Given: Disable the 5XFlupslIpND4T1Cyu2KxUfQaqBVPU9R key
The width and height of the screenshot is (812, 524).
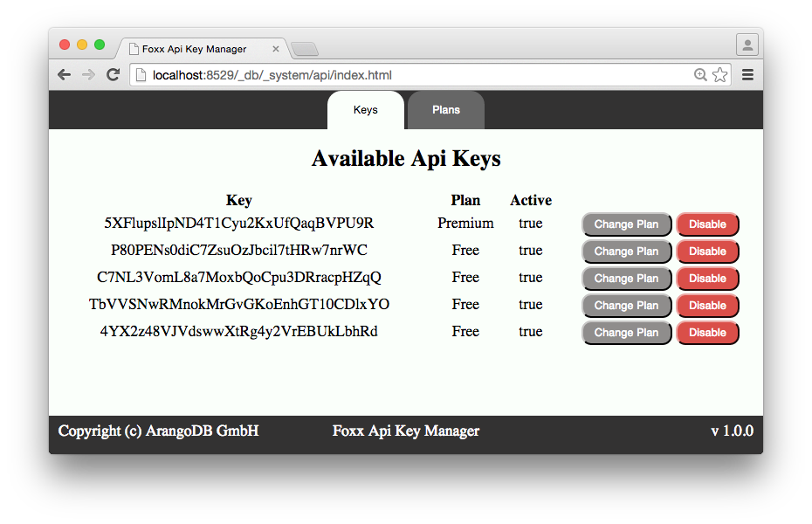Looking at the screenshot, I should [707, 224].
